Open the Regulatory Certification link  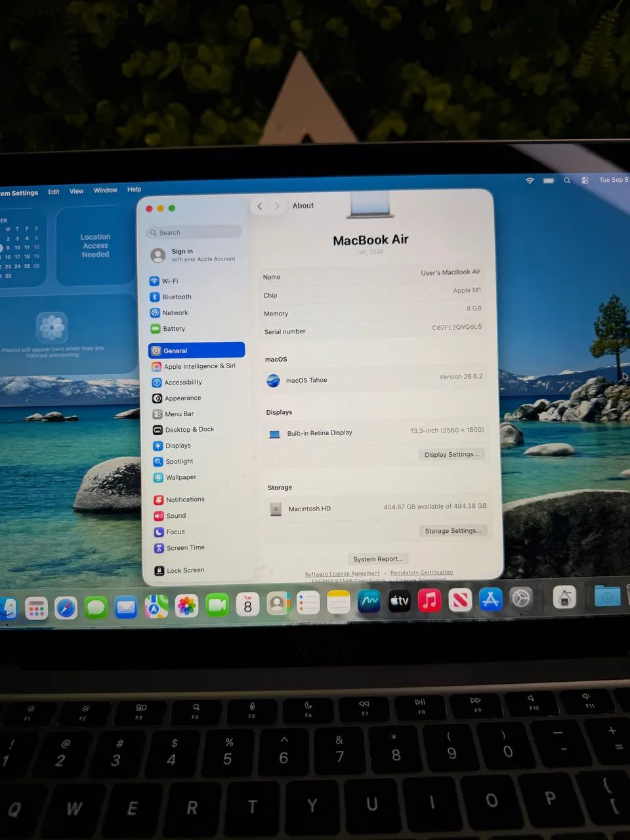pos(421,572)
